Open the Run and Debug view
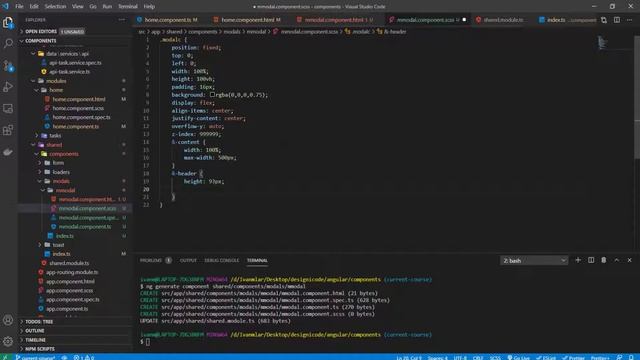 click(x=8, y=87)
